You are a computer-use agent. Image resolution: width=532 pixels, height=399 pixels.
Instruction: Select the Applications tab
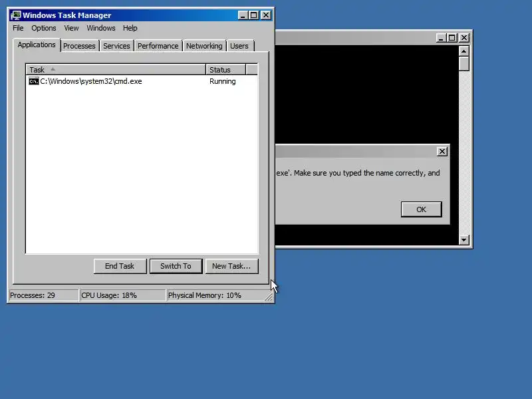(37, 45)
